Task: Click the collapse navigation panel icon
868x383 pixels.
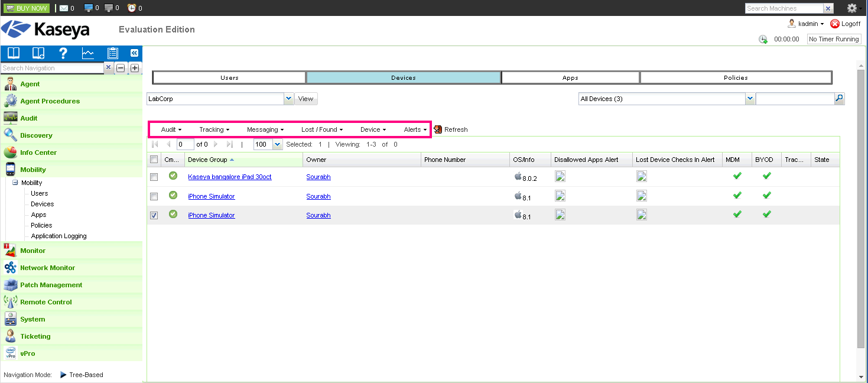Action: click(134, 53)
